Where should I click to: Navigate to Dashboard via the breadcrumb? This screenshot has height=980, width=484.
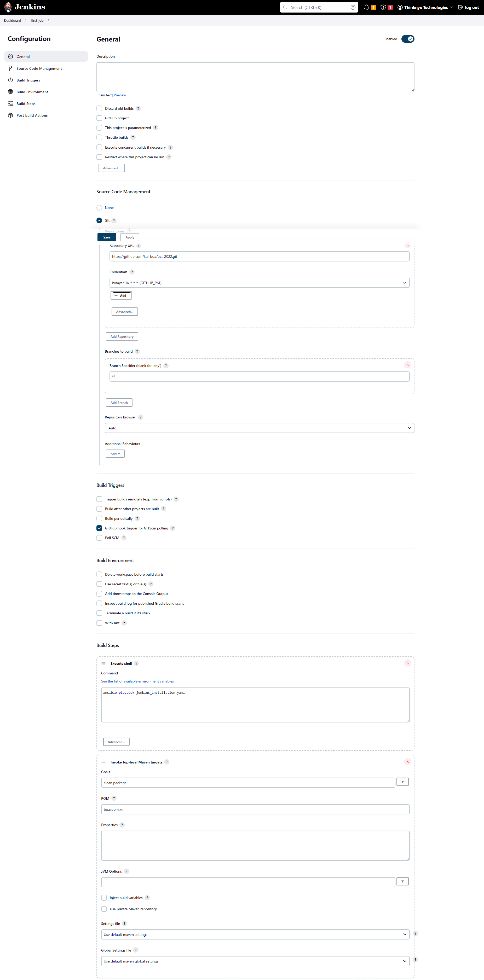[12, 20]
